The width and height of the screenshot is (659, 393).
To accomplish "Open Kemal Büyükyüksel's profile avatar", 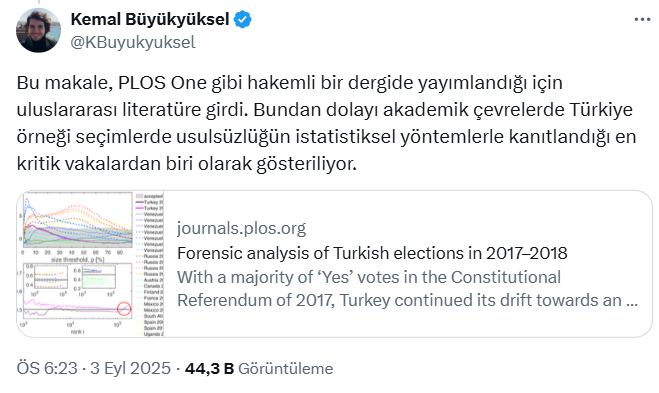I will click(x=38, y=30).
